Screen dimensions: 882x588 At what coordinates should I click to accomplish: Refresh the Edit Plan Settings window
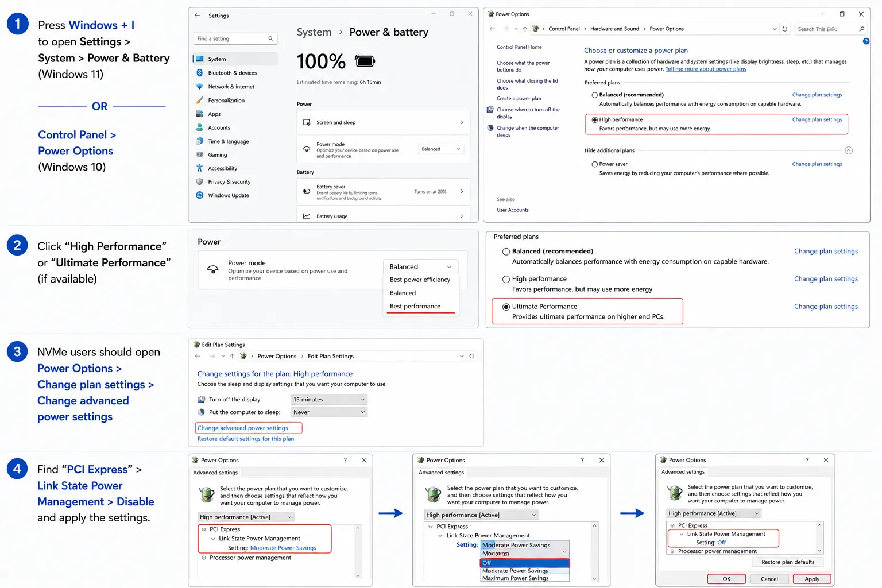click(x=471, y=356)
